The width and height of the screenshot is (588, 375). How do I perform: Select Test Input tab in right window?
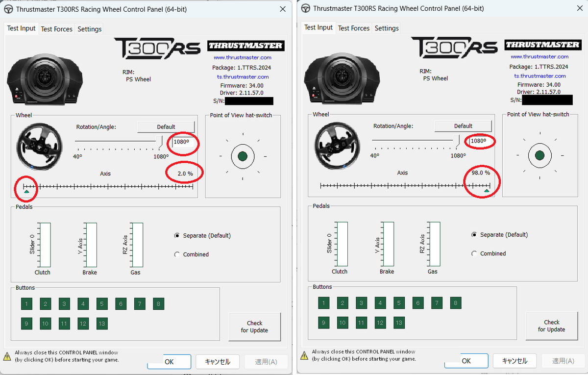(x=318, y=27)
